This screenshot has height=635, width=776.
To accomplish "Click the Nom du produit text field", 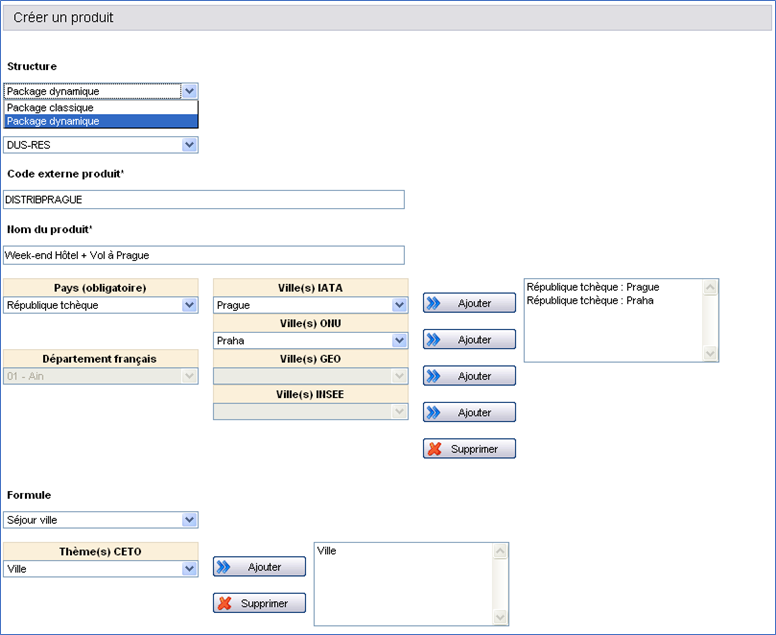I will point(204,255).
